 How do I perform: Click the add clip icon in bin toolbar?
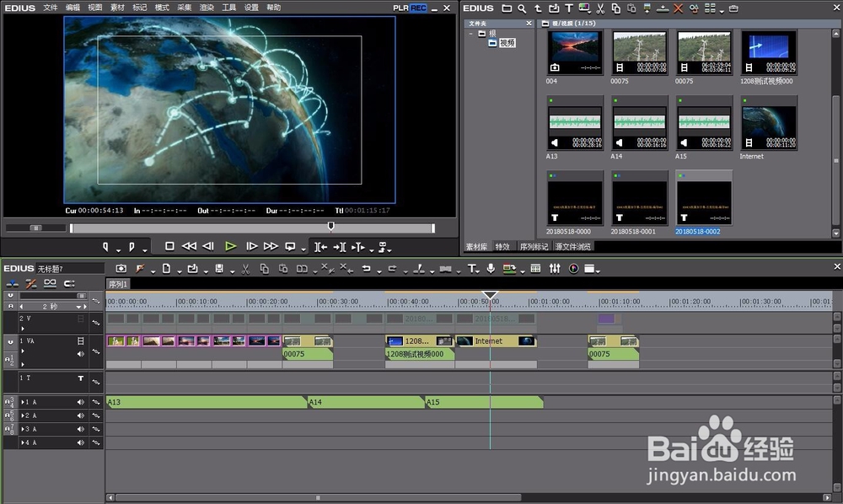click(x=554, y=8)
